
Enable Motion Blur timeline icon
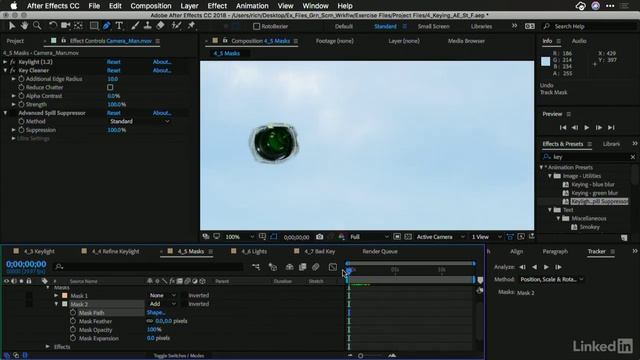pyautogui.click(x=316, y=267)
